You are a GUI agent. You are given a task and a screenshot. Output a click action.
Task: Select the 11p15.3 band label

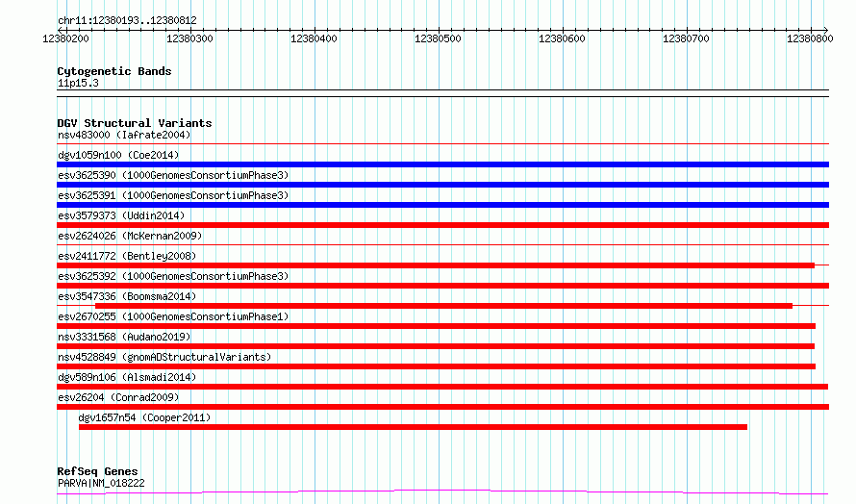coord(78,83)
